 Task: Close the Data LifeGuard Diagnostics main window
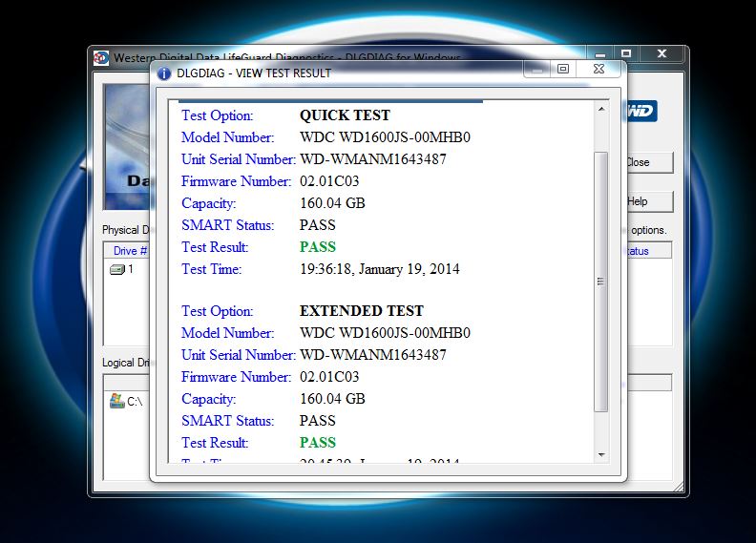(662, 53)
